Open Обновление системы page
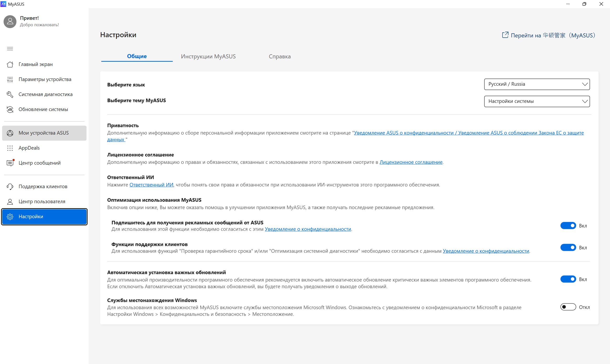610x364 pixels. [44, 109]
